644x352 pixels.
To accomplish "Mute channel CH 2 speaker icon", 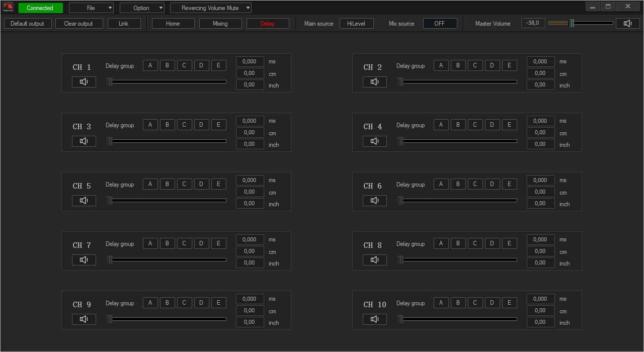I will click(375, 82).
